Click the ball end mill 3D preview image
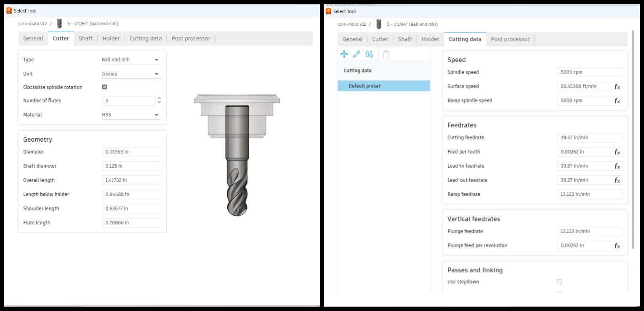 237,155
